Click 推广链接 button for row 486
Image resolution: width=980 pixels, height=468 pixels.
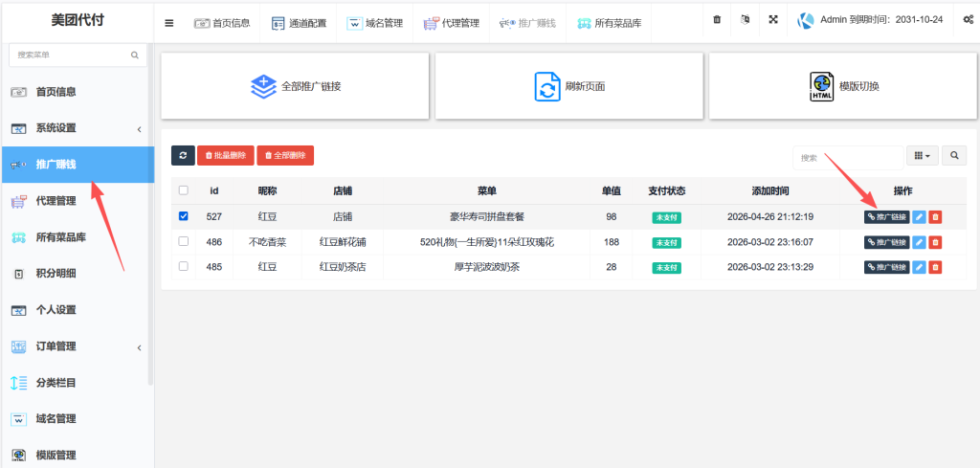click(x=887, y=242)
